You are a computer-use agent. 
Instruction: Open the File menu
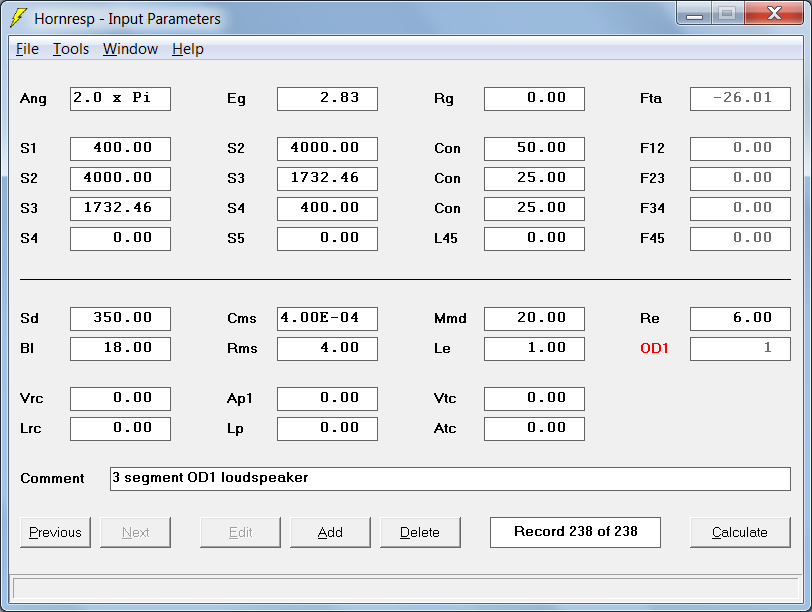pos(27,49)
